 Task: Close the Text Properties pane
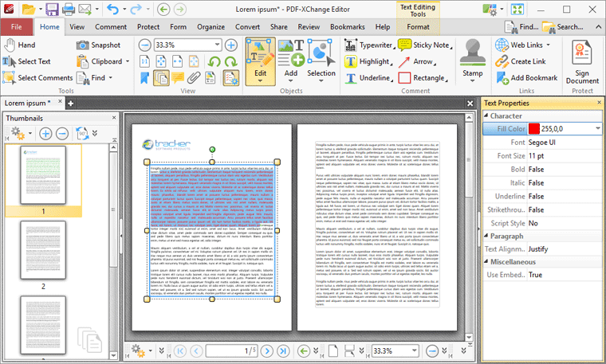[x=599, y=102]
